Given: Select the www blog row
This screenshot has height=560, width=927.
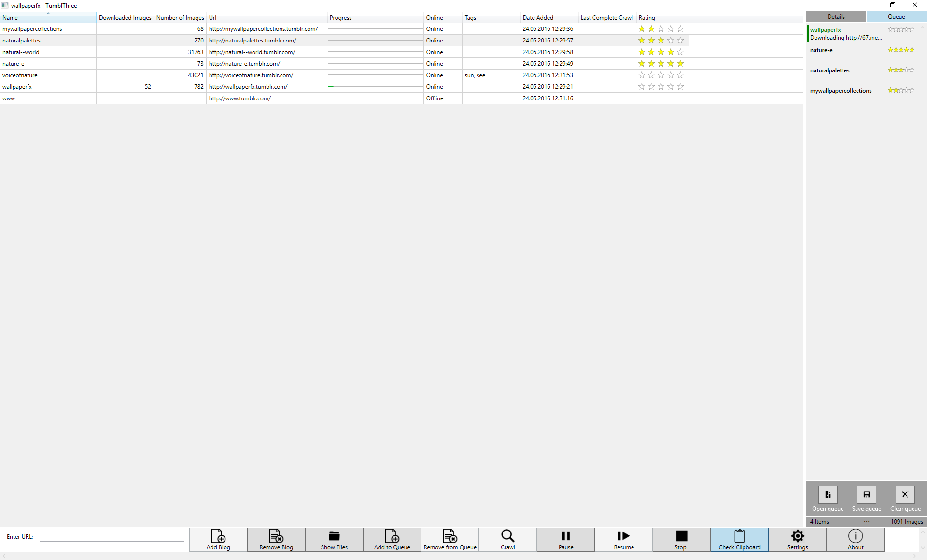Looking at the screenshot, I should (x=402, y=98).
